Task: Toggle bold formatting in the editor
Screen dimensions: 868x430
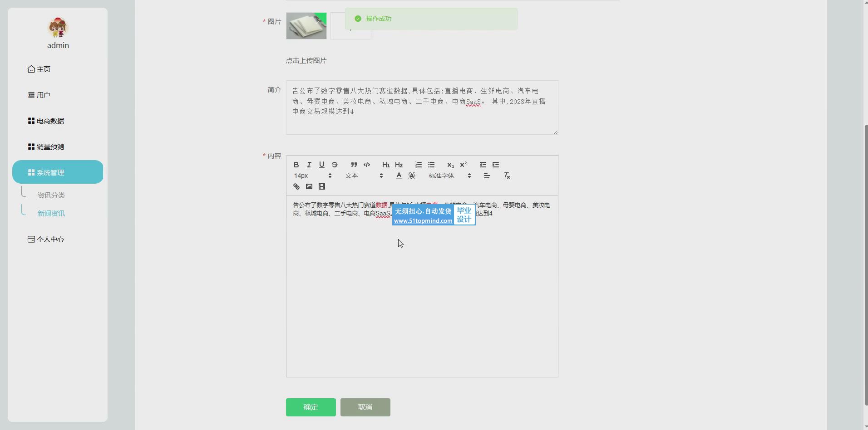Action: click(x=296, y=165)
